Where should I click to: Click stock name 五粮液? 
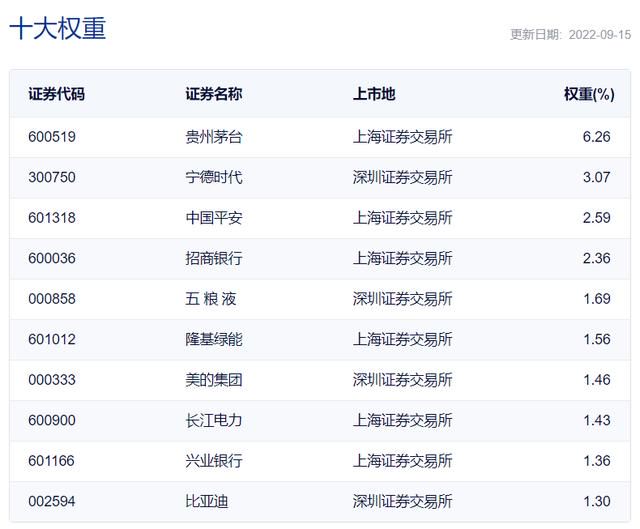(x=211, y=299)
